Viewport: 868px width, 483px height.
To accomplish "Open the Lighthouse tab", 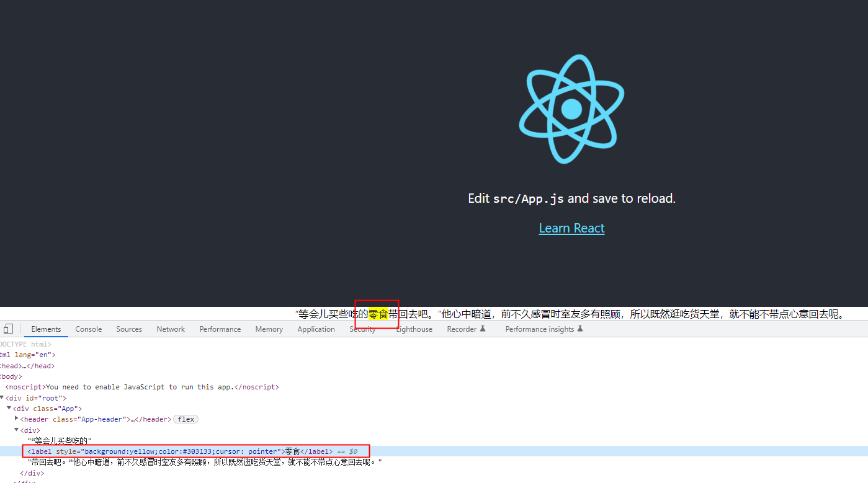I will pos(414,329).
